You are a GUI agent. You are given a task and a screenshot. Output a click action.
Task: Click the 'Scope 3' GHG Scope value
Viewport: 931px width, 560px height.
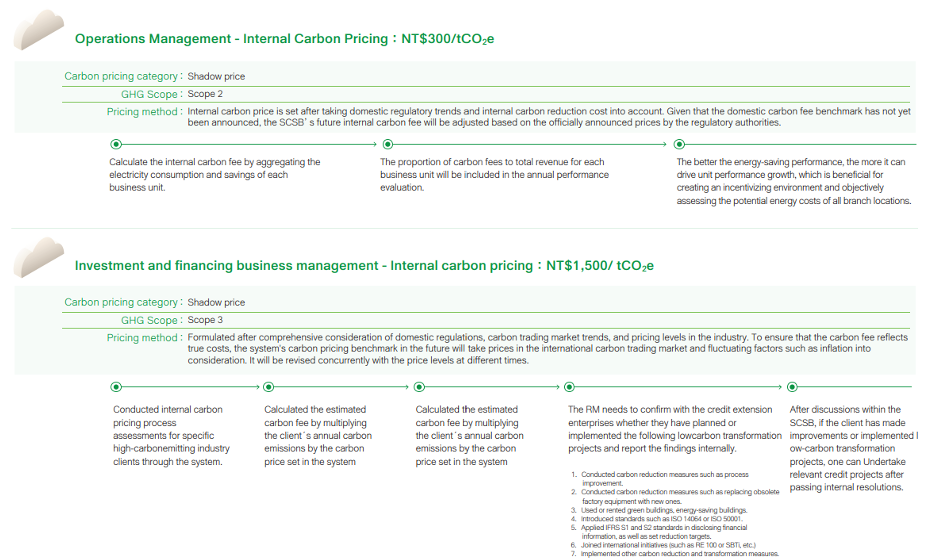pos(205,320)
